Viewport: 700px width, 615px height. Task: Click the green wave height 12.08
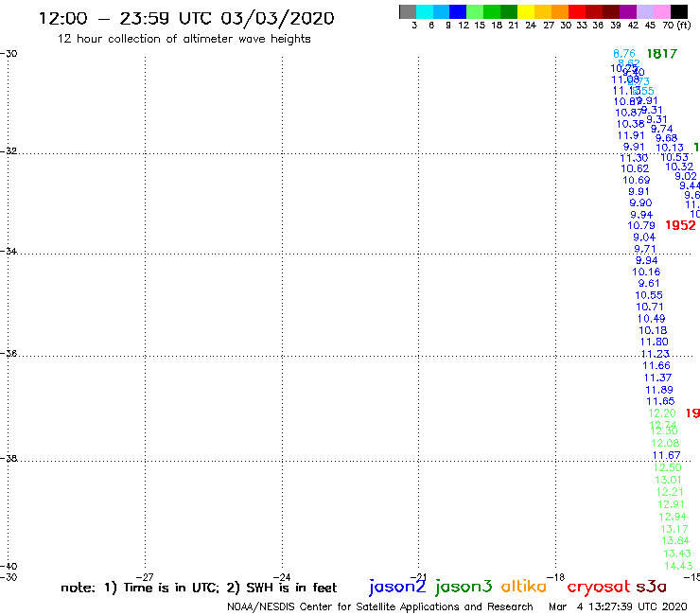click(665, 444)
